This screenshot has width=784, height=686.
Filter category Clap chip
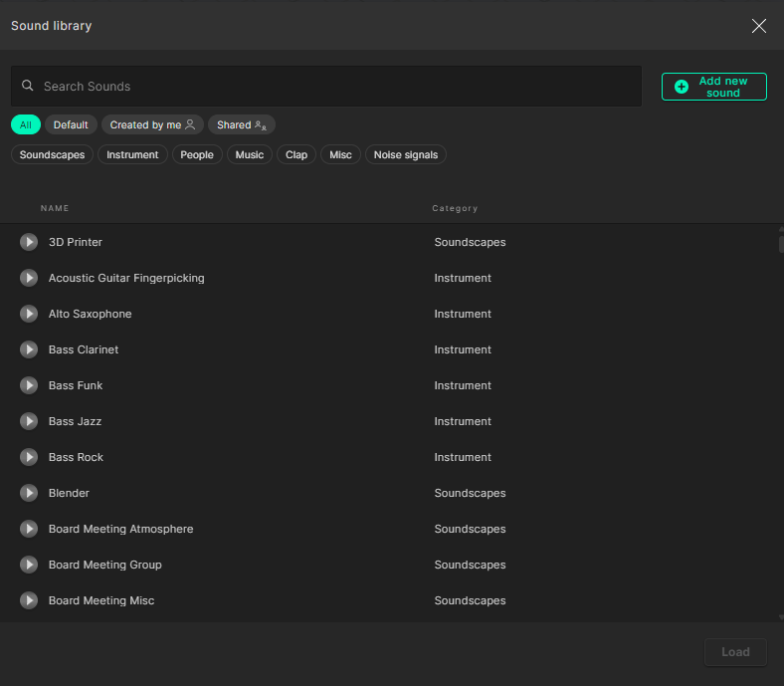296,154
